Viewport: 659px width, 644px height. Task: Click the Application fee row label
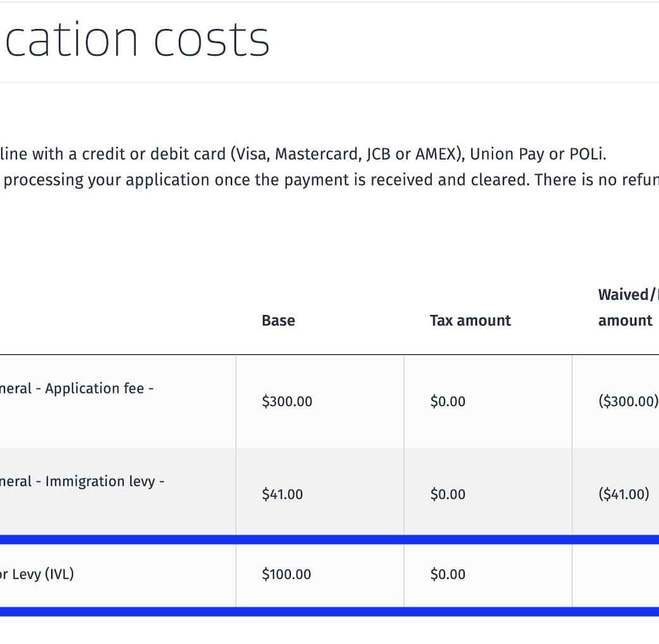pos(77,388)
